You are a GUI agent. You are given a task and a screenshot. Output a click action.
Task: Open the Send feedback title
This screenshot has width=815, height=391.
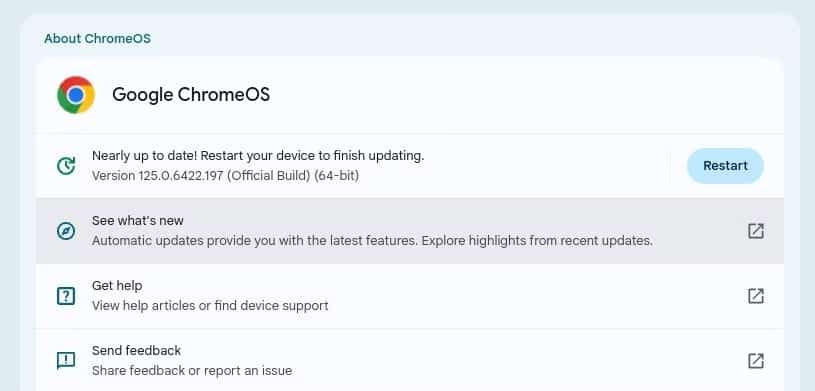click(137, 350)
